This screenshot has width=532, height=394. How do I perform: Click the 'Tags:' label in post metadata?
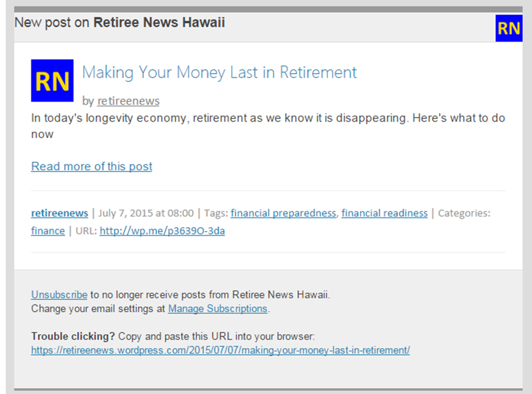(215, 213)
